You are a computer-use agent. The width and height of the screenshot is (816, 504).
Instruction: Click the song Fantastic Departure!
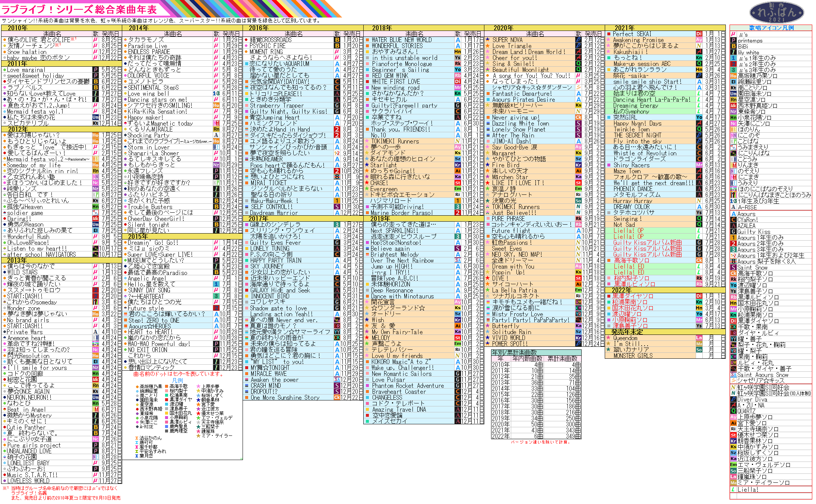coord(522,93)
